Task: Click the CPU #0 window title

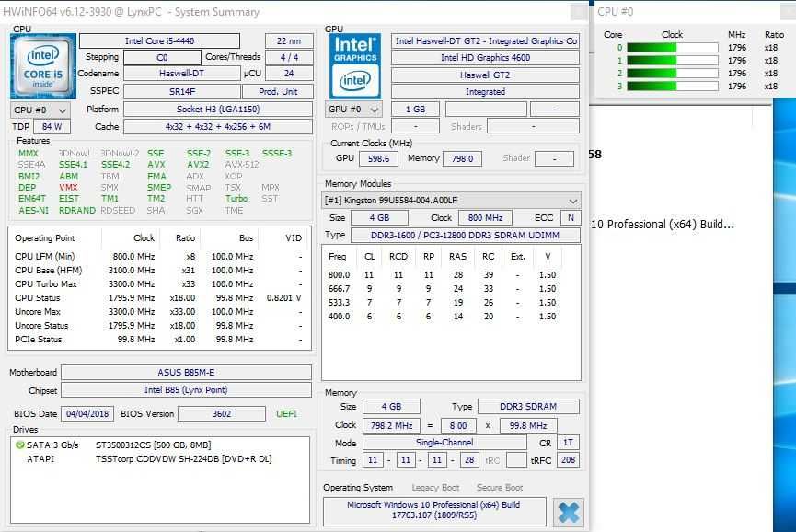Action: coord(616,12)
